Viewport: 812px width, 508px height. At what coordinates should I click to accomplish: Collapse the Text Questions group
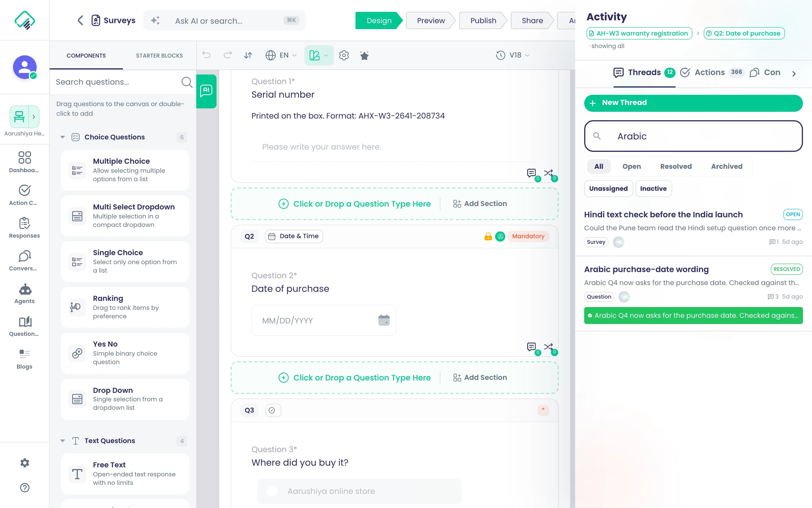pyautogui.click(x=62, y=441)
